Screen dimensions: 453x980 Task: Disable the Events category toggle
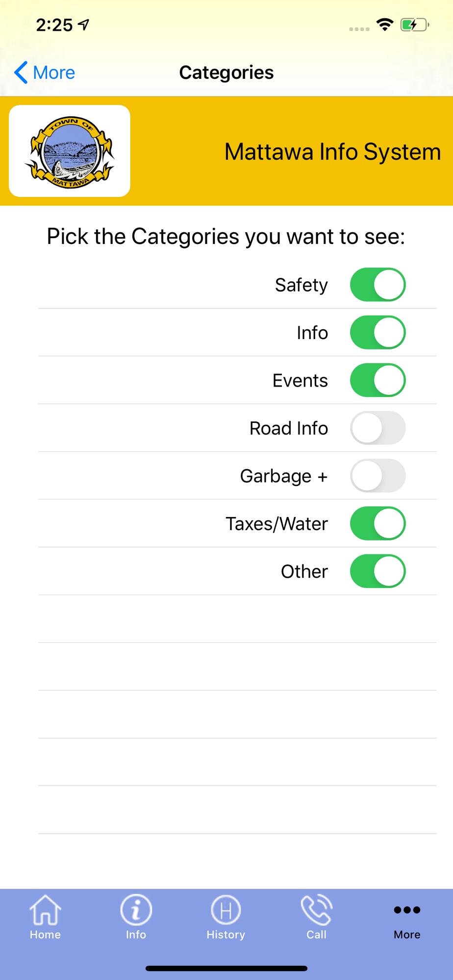tap(377, 380)
